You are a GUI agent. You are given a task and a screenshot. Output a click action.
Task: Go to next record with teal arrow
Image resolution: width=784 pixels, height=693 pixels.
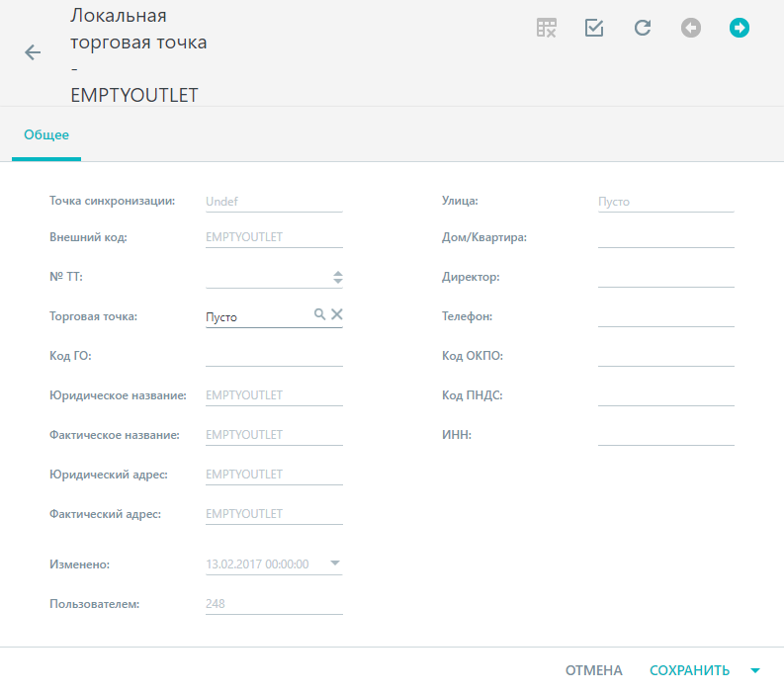(x=739, y=28)
